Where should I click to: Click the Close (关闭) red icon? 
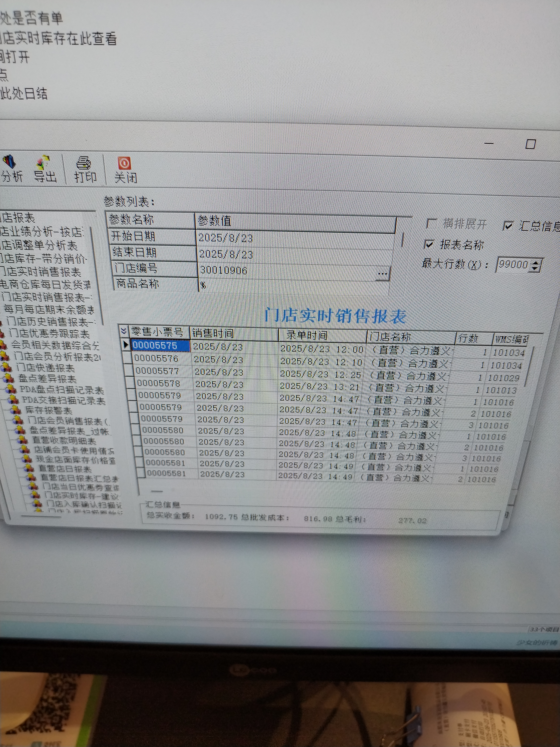tap(124, 163)
